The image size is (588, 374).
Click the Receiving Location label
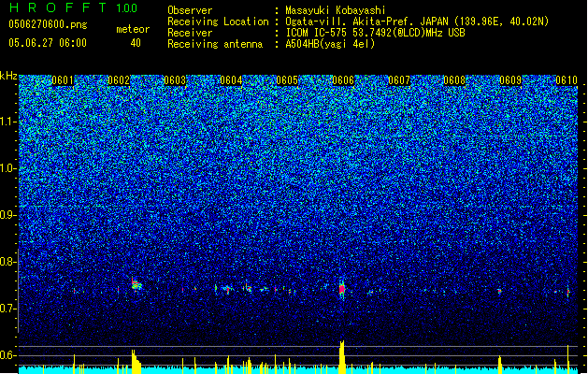tap(218, 22)
